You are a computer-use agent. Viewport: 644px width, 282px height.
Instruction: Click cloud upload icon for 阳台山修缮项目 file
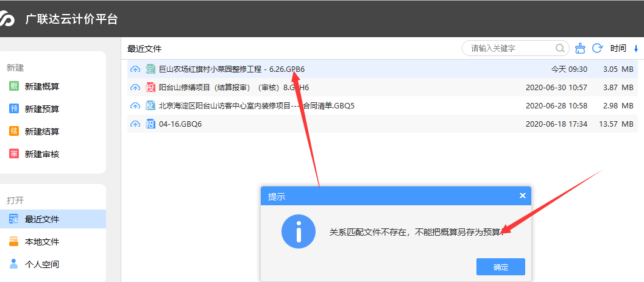click(135, 88)
